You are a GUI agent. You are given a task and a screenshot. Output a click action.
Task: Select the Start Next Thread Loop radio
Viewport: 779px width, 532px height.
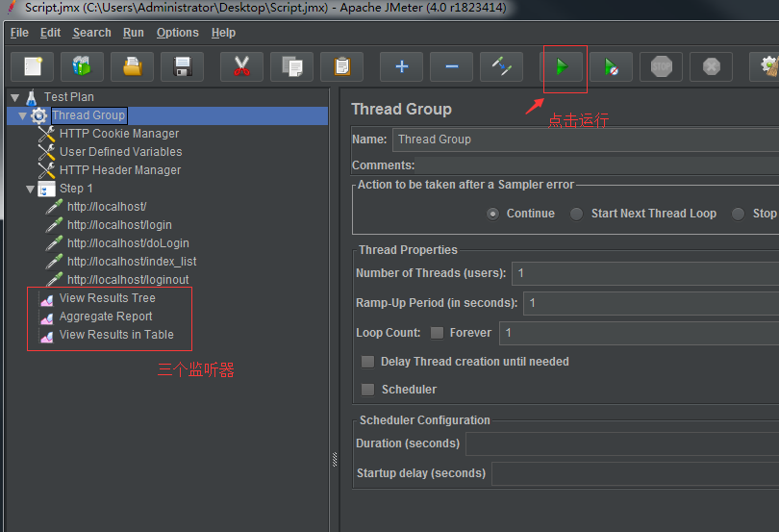click(x=576, y=214)
